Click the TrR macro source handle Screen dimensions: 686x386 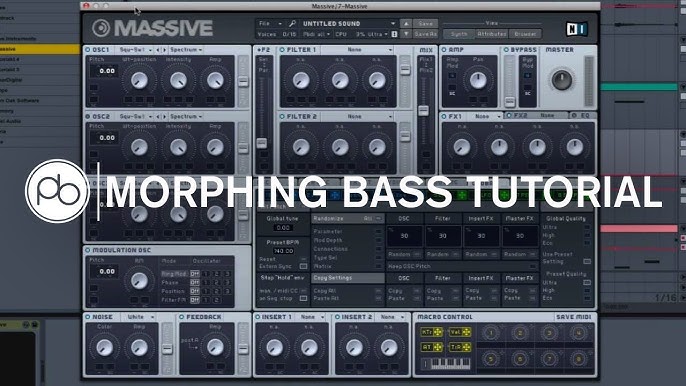pyautogui.click(x=460, y=347)
